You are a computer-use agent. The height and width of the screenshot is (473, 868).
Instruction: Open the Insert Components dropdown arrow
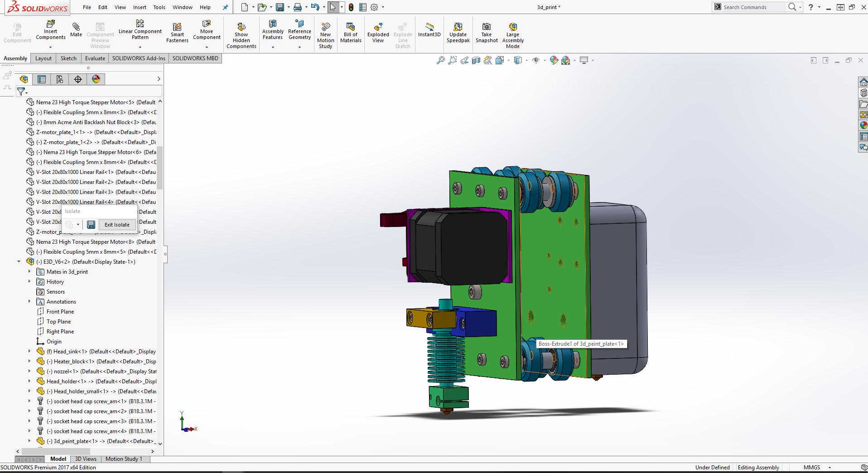click(50, 47)
